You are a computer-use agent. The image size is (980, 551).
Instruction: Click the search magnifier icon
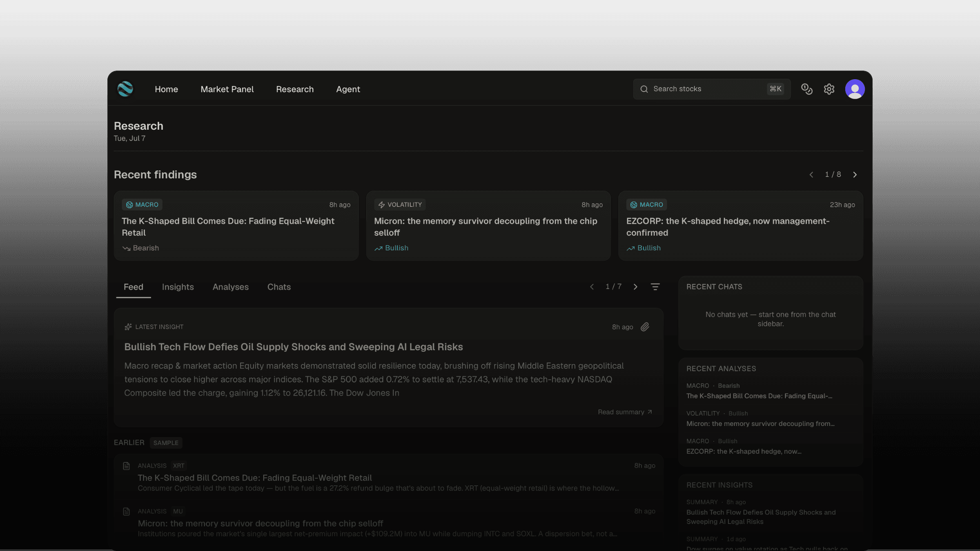pyautogui.click(x=644, y=89)
